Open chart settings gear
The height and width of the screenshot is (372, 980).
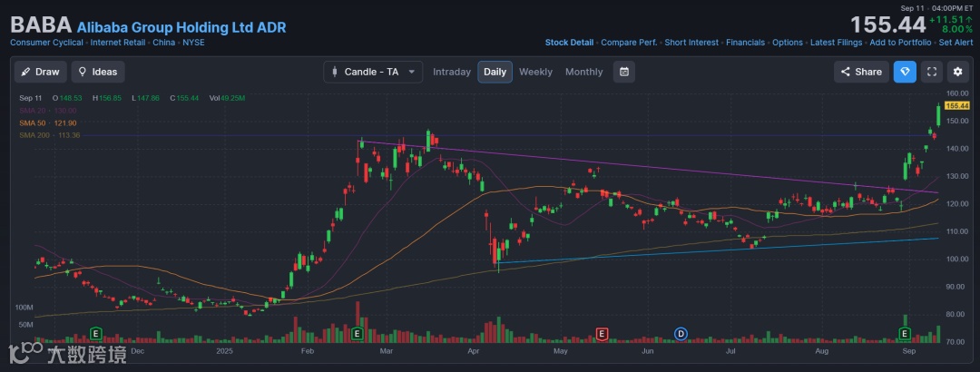[x=957, y=72]
